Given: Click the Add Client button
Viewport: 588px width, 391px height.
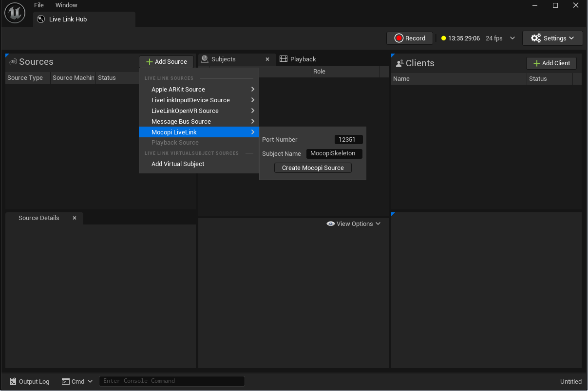Looking at the screenshot, I should click(x=551, y=63).
